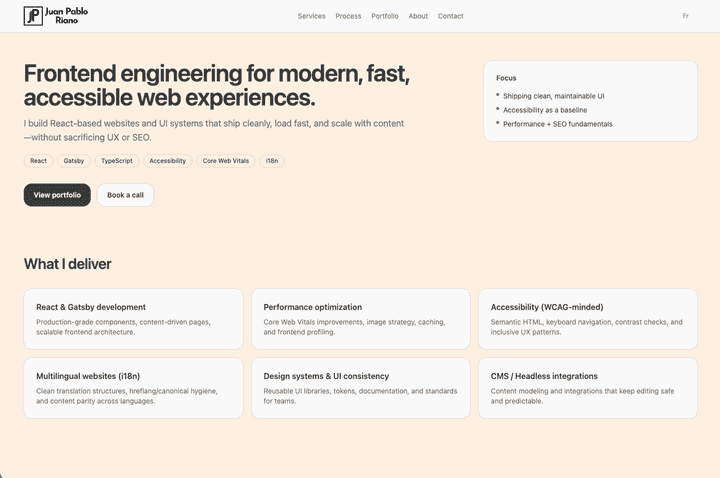Click the JP logo icon in header

click(x=33, y=16)
